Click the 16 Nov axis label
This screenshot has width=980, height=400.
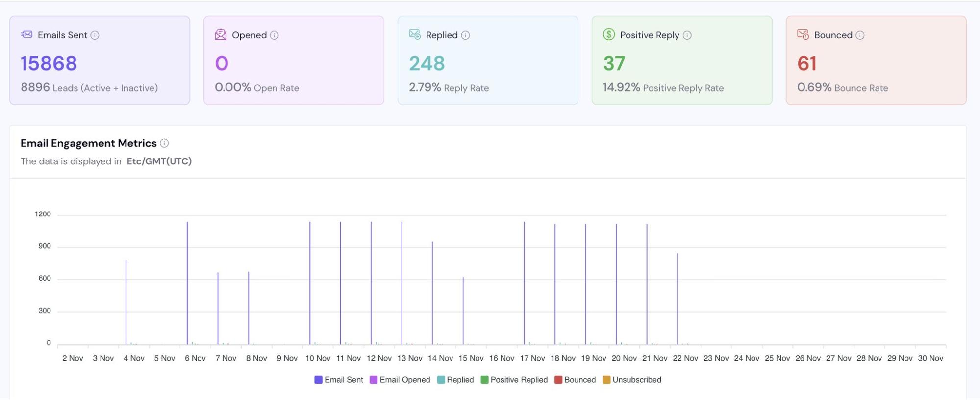coord(502,358)
